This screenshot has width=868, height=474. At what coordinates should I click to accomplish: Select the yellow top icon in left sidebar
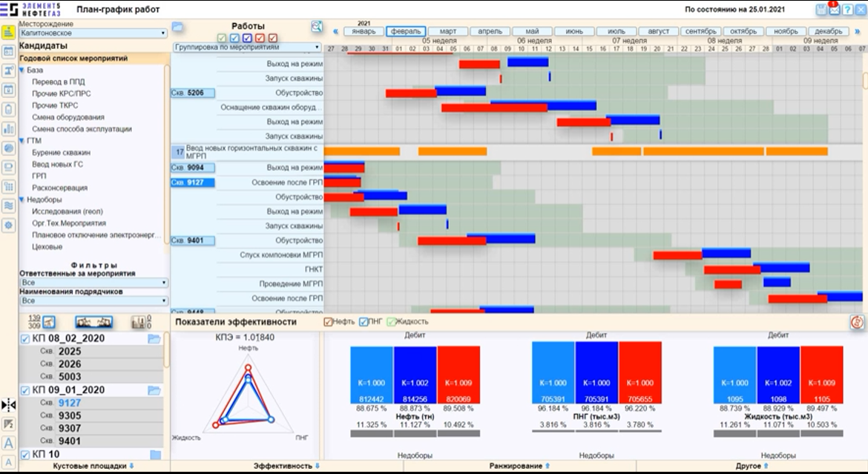8,32
